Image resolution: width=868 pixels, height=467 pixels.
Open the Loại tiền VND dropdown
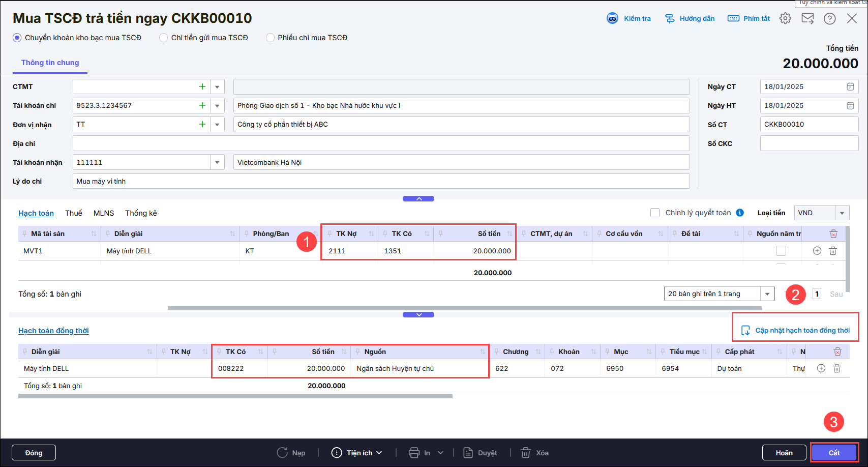tap(842, 213)
